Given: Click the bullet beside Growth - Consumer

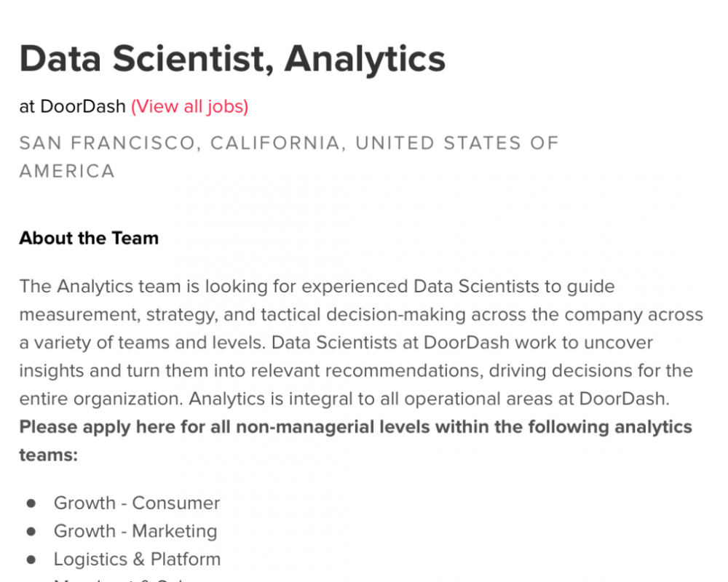Looking at the screenshot, I should [31, 503].
